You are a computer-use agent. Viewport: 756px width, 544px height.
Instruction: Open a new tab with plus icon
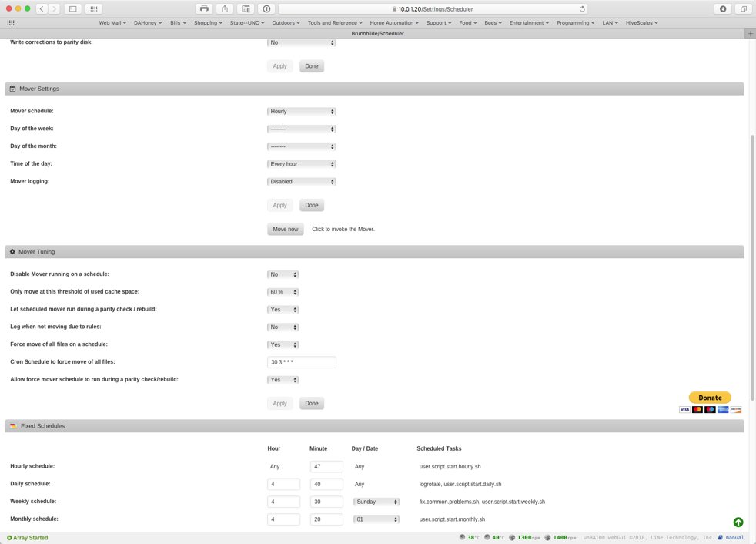tap(750, 33)
